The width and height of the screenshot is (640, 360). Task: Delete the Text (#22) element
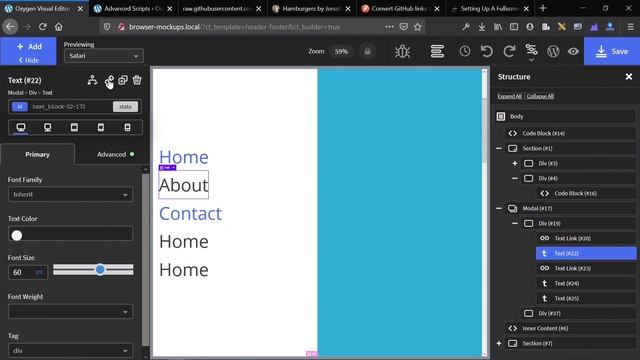[137, 80]
